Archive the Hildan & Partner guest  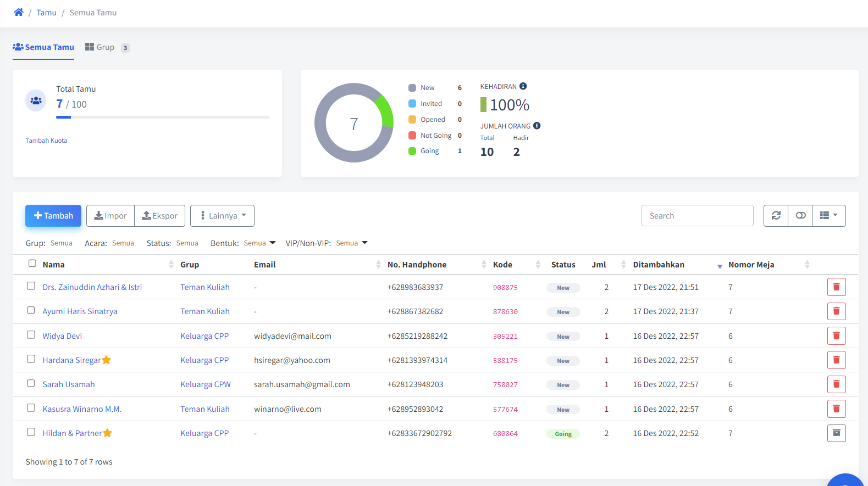point(837,433)
